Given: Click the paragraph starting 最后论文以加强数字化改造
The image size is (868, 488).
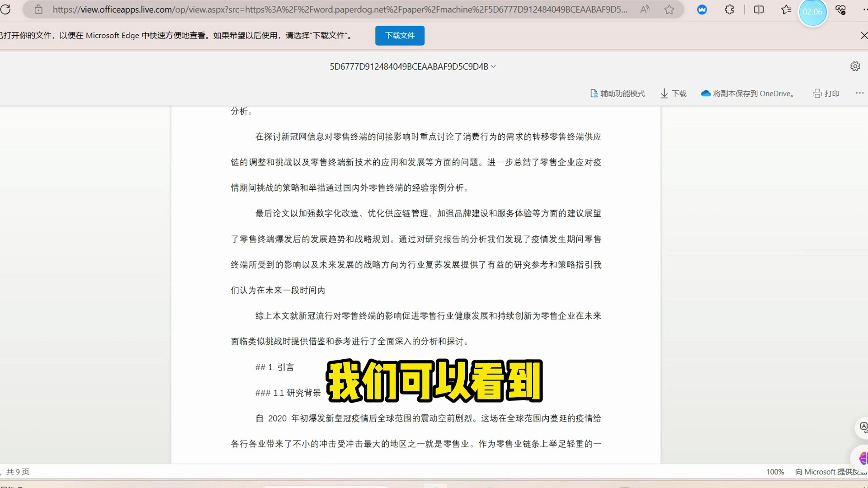Looking at the screenshot, I should [x=416, y=252].
